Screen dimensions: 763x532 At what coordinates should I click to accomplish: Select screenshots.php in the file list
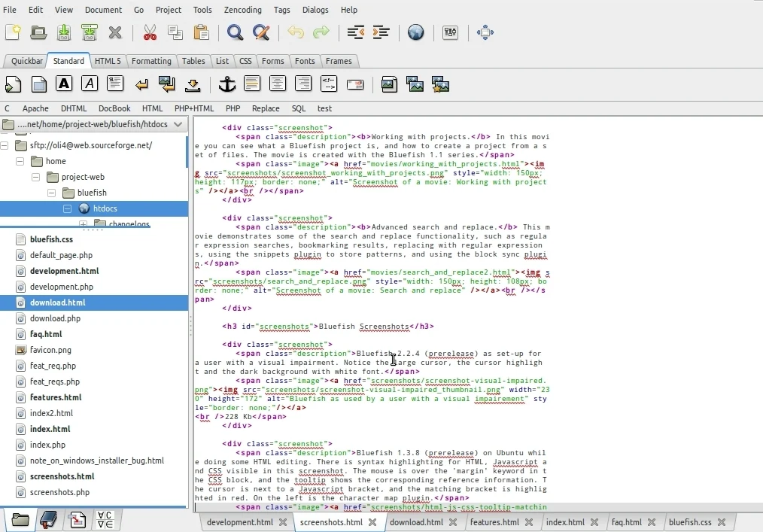click(x=59, y=492)
